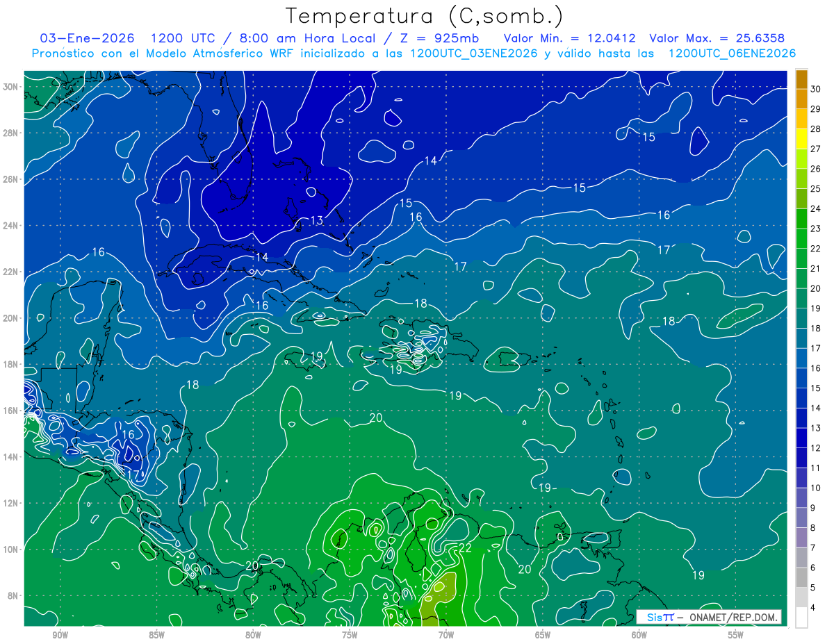The height and width of the screenshot is (644, 834).
Task: Click legend value "20" on the color bar
Action: point(816,288)
